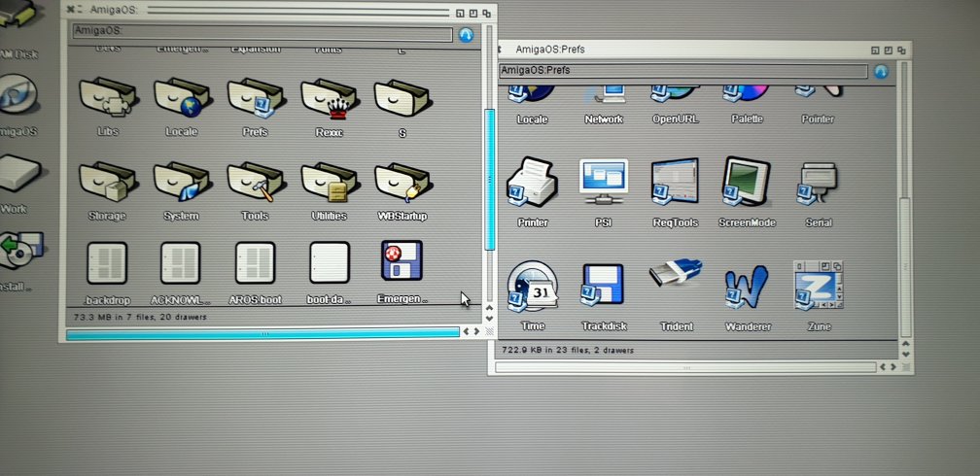Open the Tools drawer

click(x=256, y=183)
